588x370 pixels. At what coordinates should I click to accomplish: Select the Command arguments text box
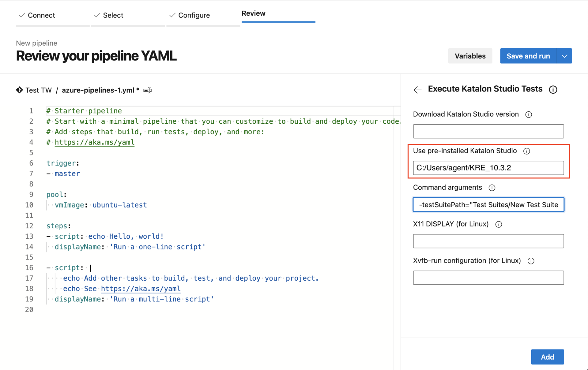coord(488,204)
